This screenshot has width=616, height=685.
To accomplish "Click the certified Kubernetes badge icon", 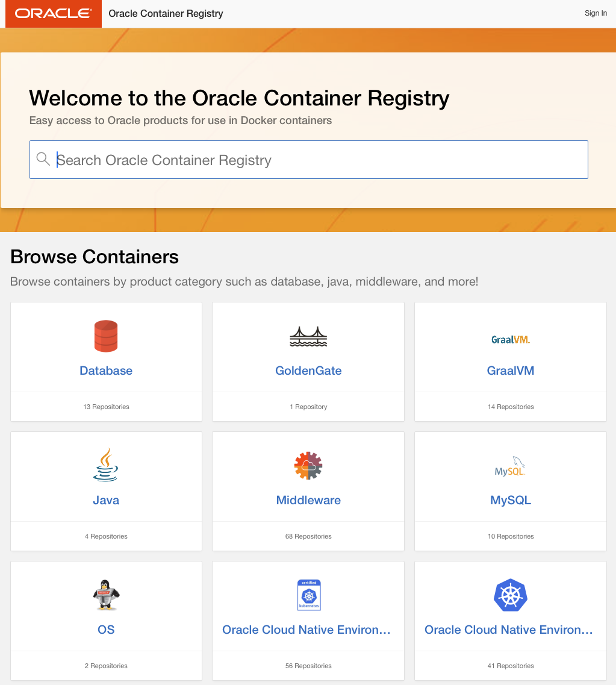I will pos(309,595).
